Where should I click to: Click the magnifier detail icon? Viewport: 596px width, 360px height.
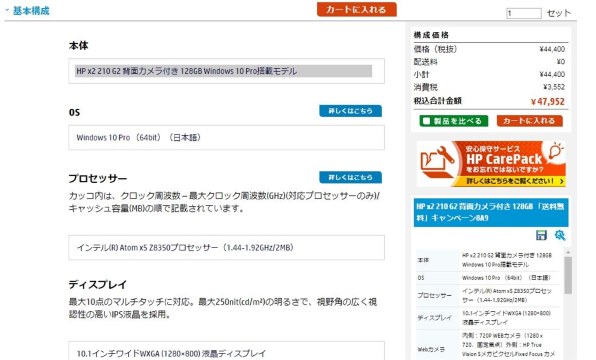click(560, 235)
